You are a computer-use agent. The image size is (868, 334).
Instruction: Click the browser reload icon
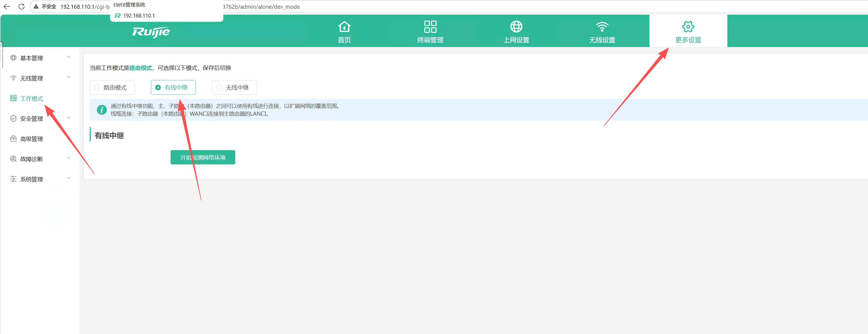(22, 6)
